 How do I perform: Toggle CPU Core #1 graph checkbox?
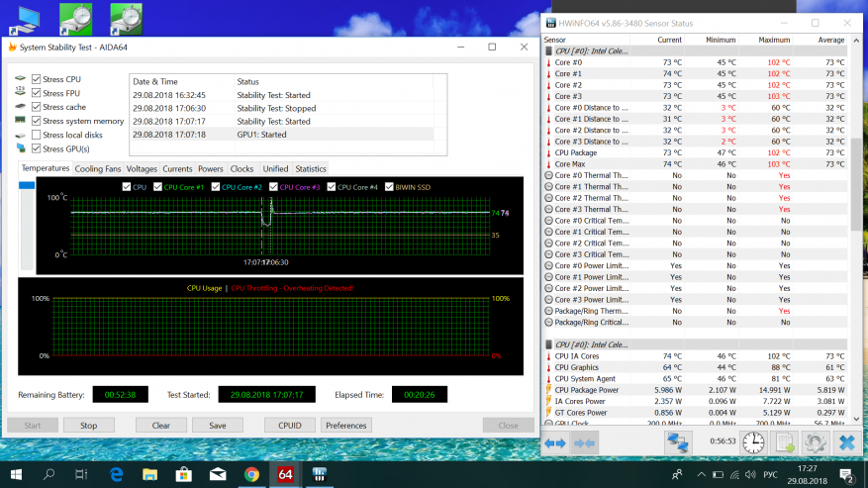(x=157, y=187)
